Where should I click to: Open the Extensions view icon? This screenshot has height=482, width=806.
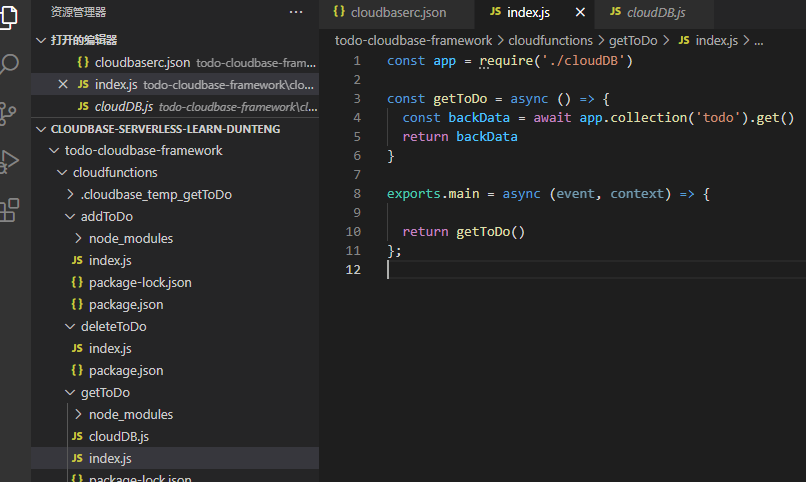click(x=10, y=208)
